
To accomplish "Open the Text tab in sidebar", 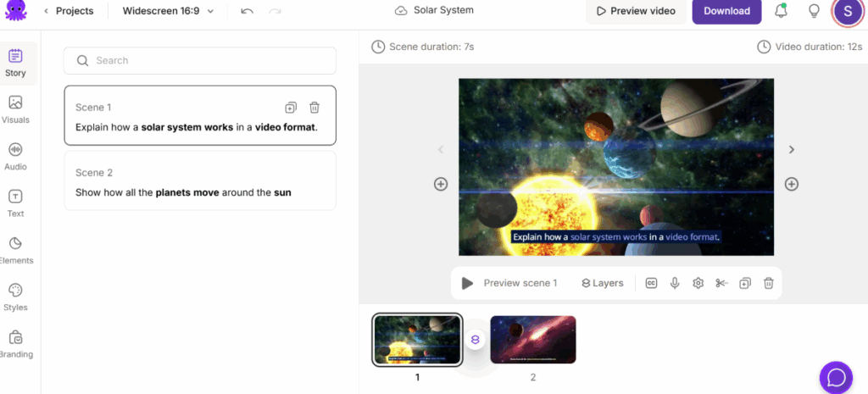I will pos(15,203).
